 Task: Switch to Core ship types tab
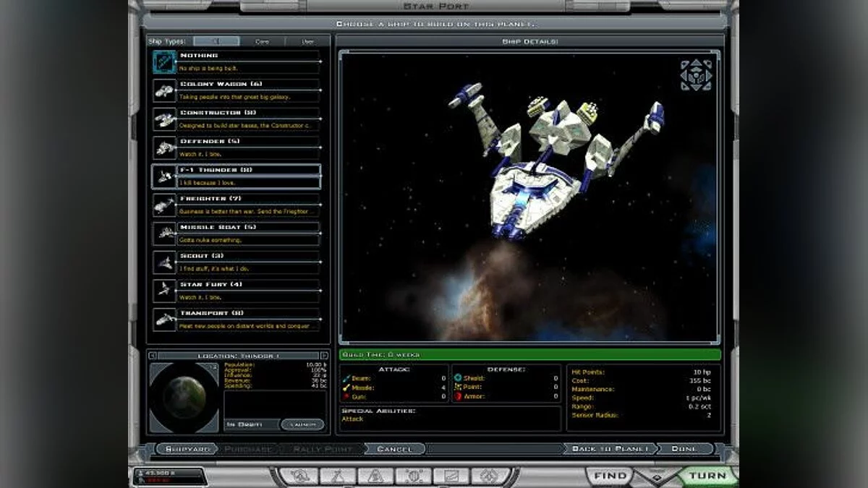click(x=262, y=41)
